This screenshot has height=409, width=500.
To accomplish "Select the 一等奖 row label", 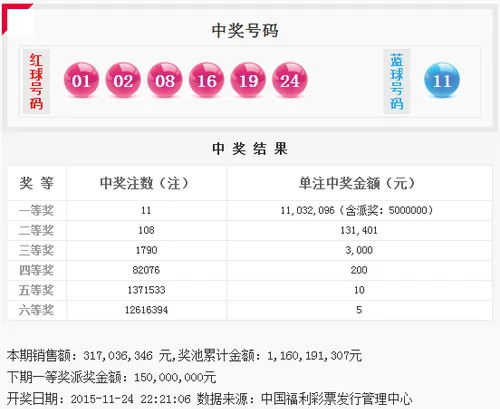I will [x=36, y=210].
